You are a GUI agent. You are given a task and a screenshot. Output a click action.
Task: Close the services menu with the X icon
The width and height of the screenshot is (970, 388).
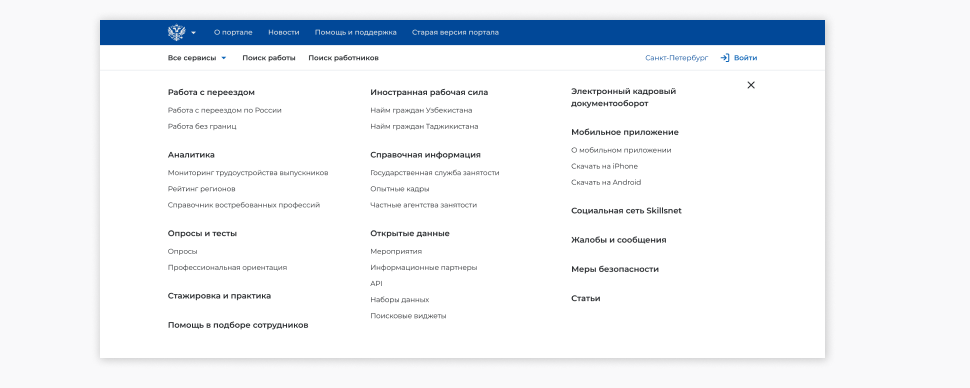coord(751,85)
